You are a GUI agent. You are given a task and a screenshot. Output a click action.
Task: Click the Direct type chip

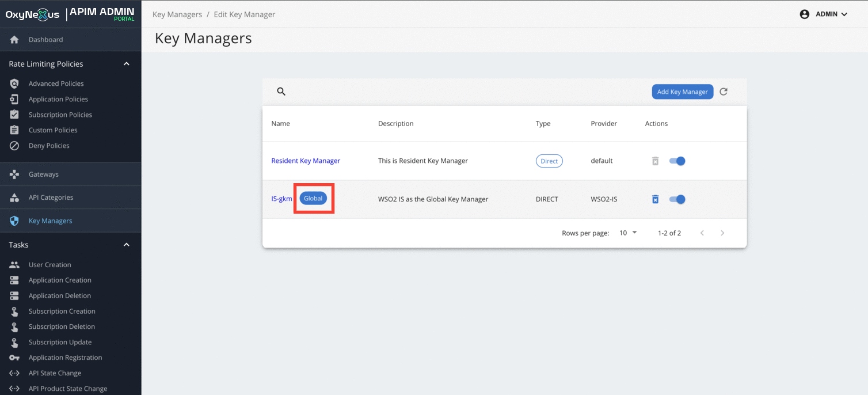click(x=549, y=161)
